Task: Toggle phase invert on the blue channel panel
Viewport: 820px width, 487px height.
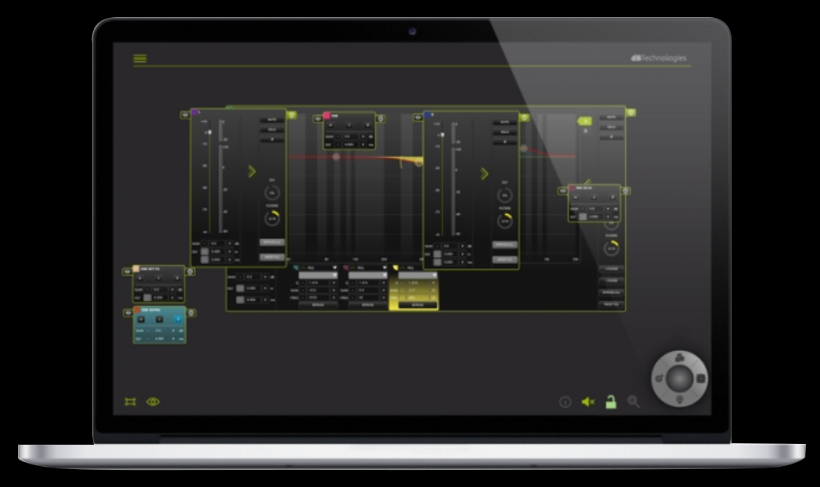Action: (505, 142)
